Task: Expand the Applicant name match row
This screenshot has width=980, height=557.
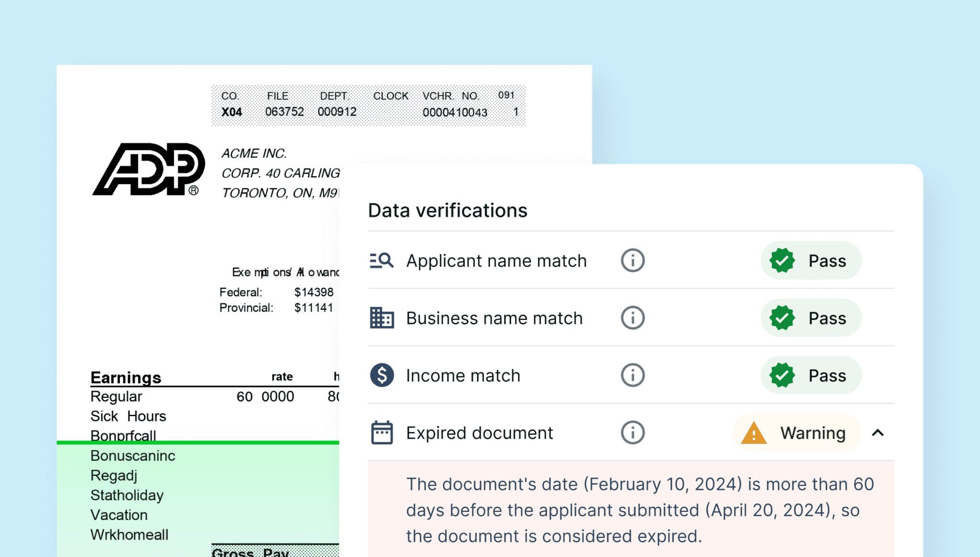Action: point(496,261)
